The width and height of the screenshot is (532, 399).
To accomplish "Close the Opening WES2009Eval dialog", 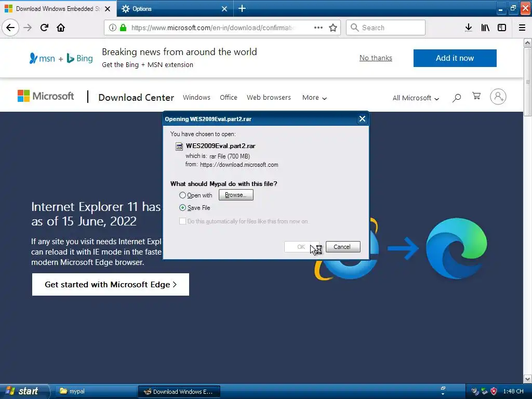I will pos(362,119).
